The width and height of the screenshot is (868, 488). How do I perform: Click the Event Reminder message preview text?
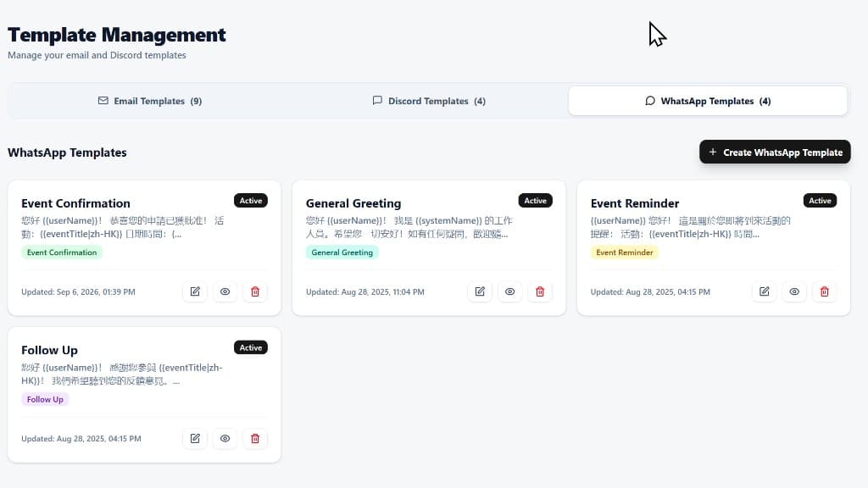pyautogui.click(x=690, y=227)
